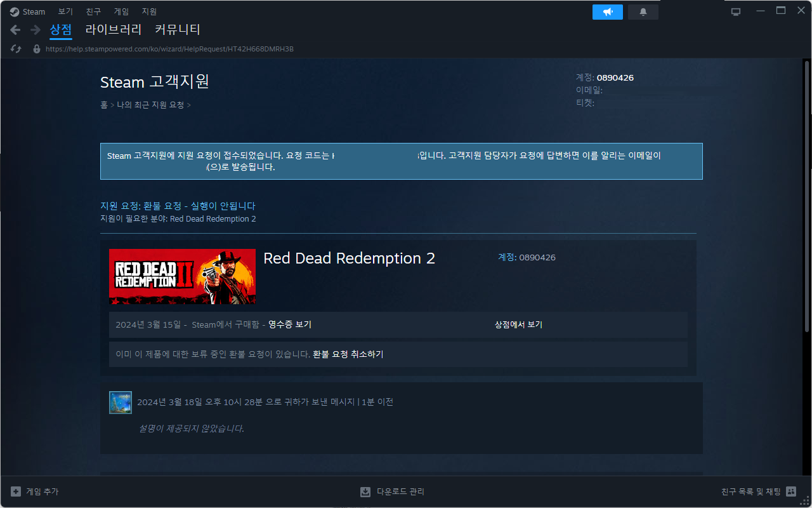This screenshot has width=812, height=508.
Task: Go forward with the right arrow
Action: (36, 30)
